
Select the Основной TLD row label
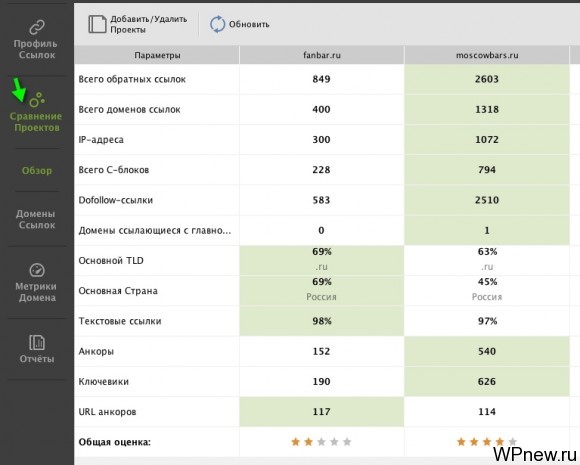[x=111, y=261]
